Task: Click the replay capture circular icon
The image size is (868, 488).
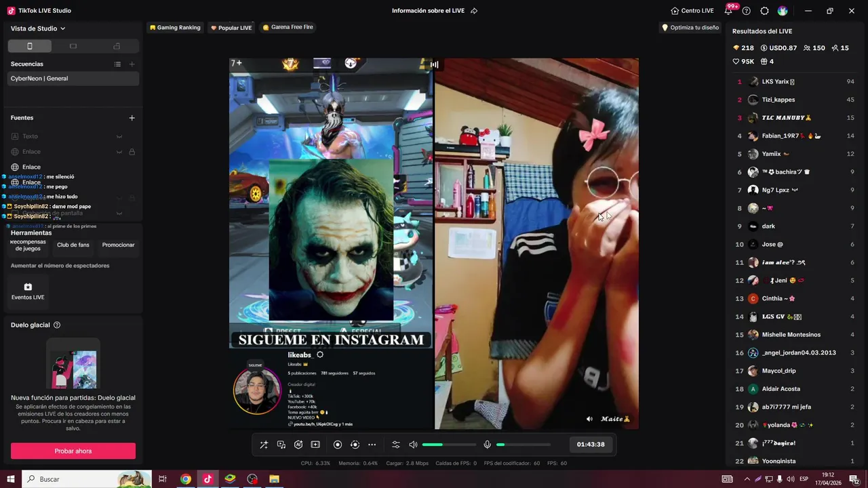Action: [x=355, y=445]
